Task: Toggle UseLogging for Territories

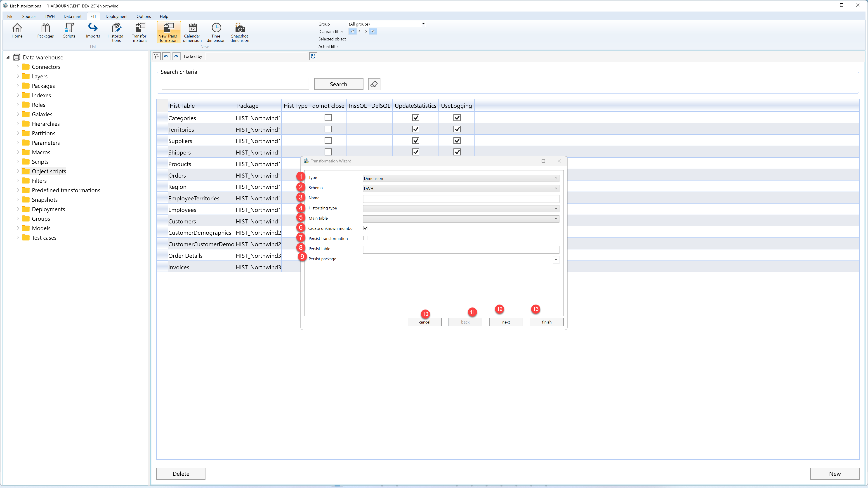Action: (457, 129)
